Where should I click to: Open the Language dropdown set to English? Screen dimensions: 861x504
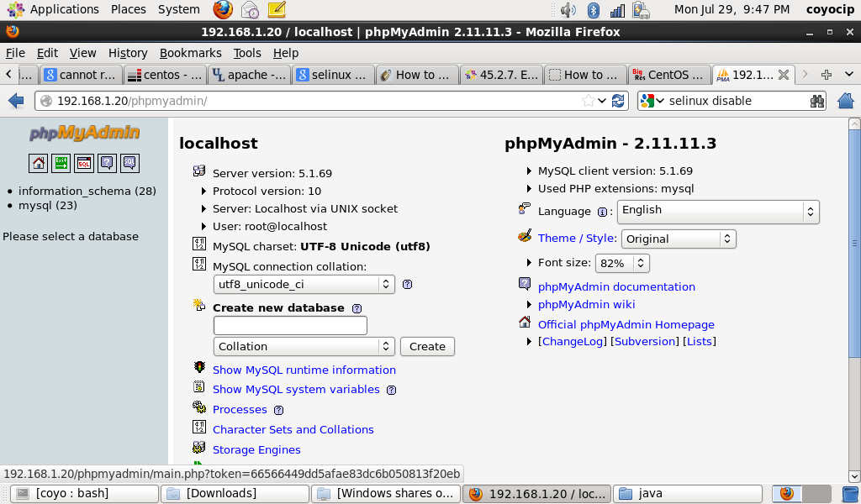click(x=718, y=212)
